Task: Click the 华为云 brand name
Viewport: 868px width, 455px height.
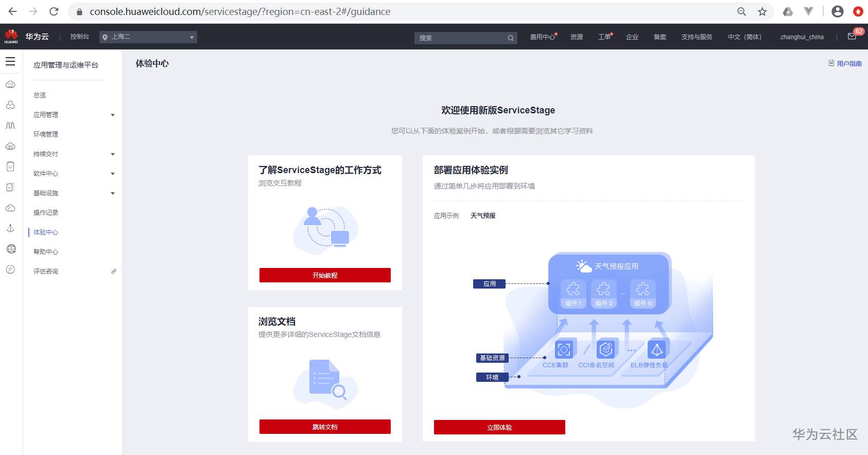Action: (37, 37)
